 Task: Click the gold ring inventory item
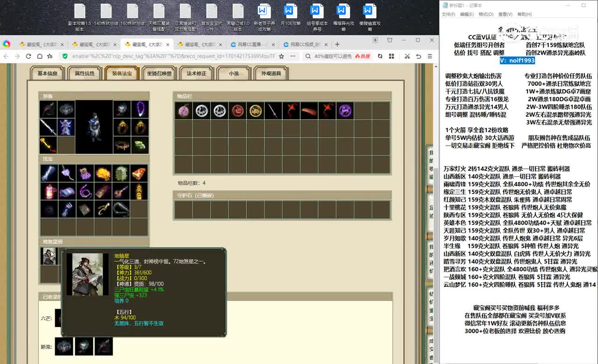[x=256, y=111]
